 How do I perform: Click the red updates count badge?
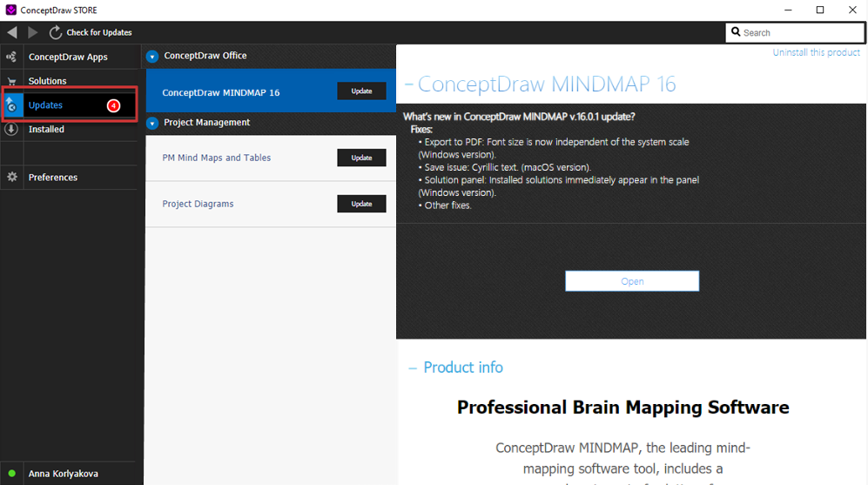(x=113, y=105)
